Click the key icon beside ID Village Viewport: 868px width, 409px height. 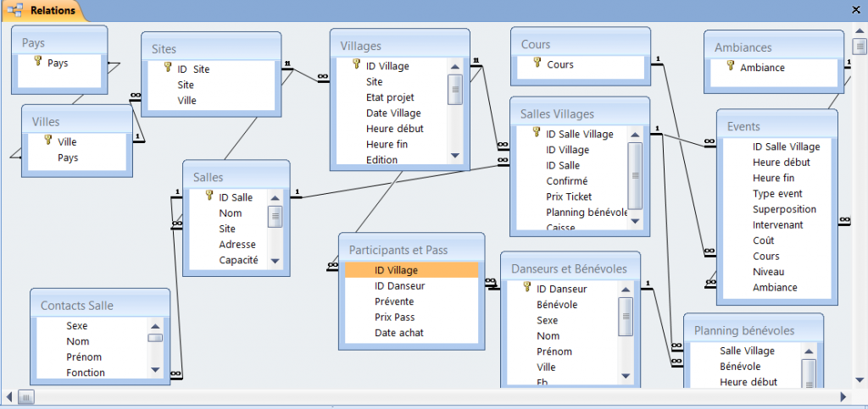pyautogui.click(x=356, y=66)
